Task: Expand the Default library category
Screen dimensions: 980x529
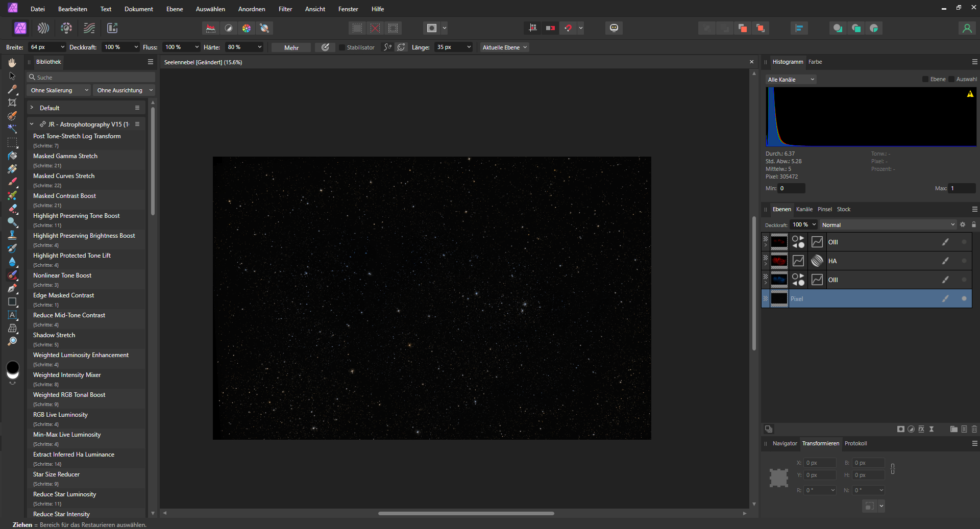Action: pos(32,108)
